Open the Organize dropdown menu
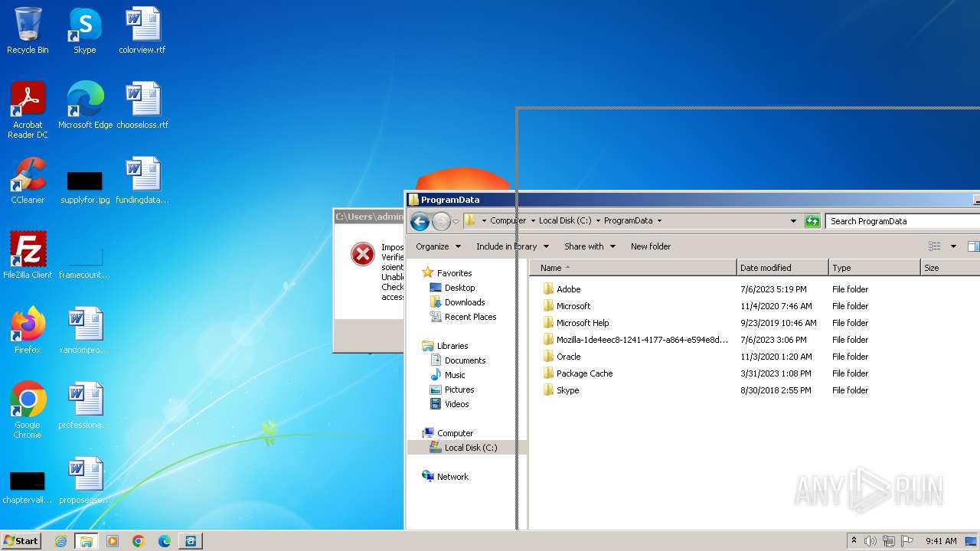The height and width of the screenshot is (551, 980). pyautogui.click(x=438, y=246)
